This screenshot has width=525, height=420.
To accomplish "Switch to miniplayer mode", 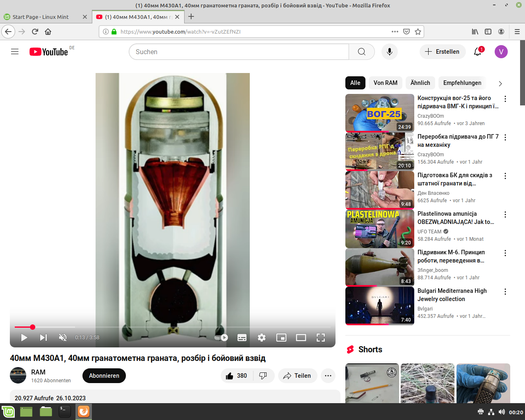I will [x=281, y=338].
